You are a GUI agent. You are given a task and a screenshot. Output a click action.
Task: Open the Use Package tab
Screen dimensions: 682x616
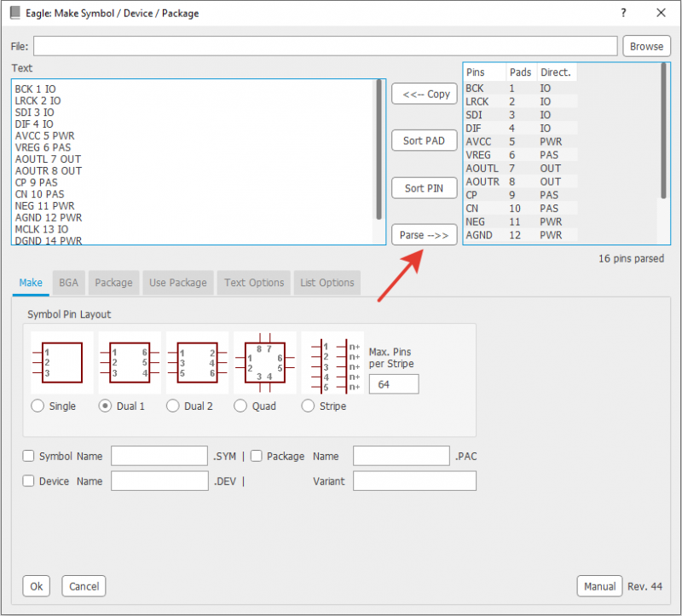point(178,283)
